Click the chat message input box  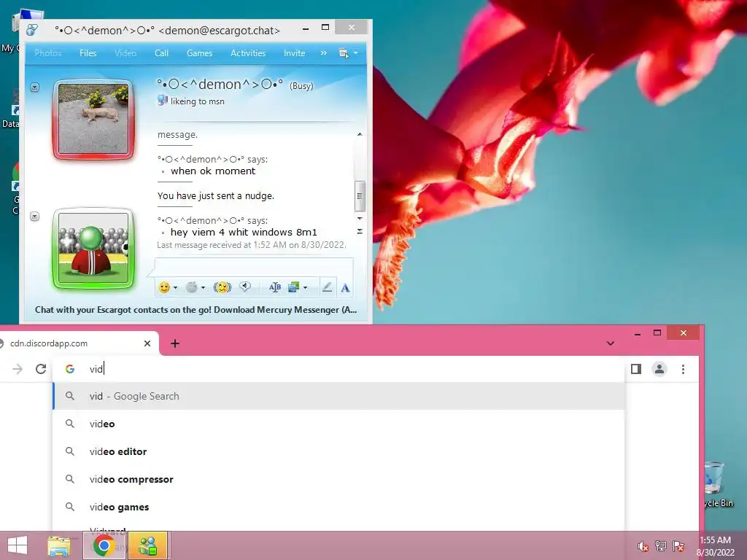pos(254,267)
